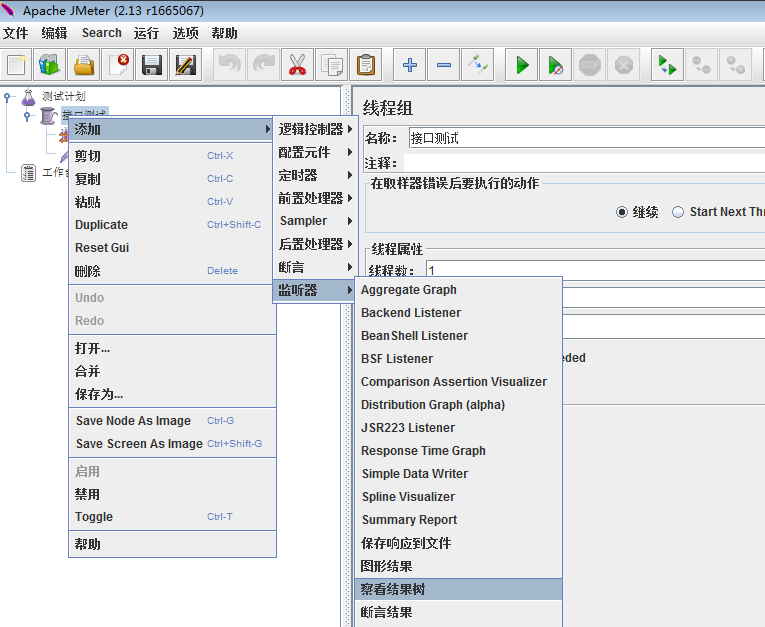Click 保存为... in context menu
Image resolution: width=765 pixels, height=627 pixels.
pyautogui.click(x=172, y=394)
